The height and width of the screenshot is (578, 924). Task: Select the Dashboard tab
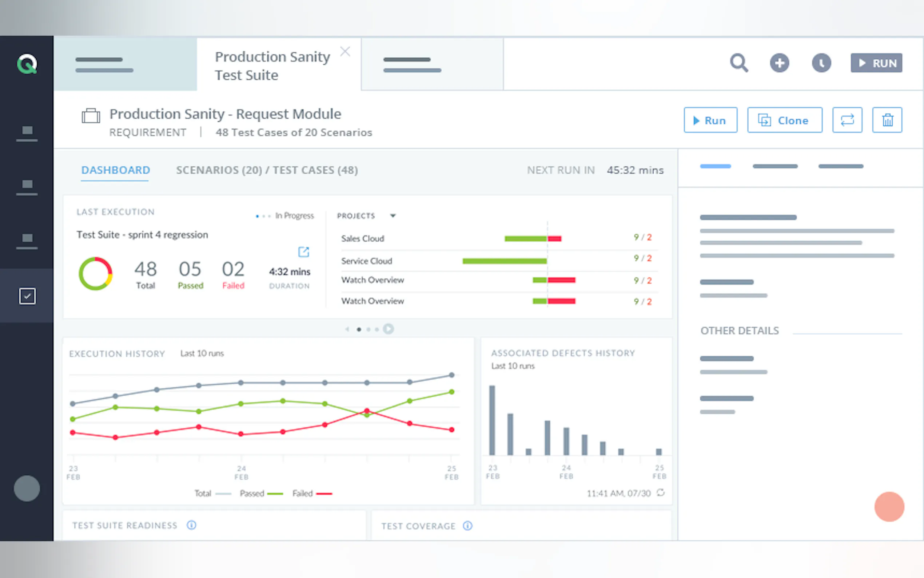coord(115,170)
